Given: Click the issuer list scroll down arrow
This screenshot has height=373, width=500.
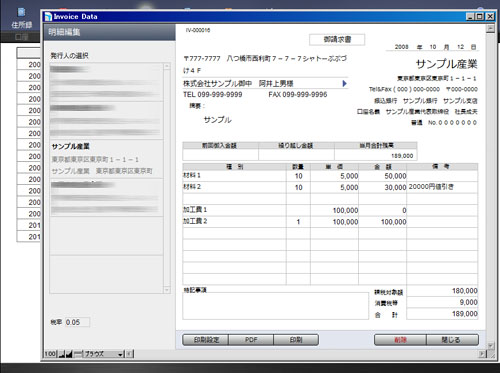Looking at the screenshot, I should pyautogui.click(x=167, y=290).
